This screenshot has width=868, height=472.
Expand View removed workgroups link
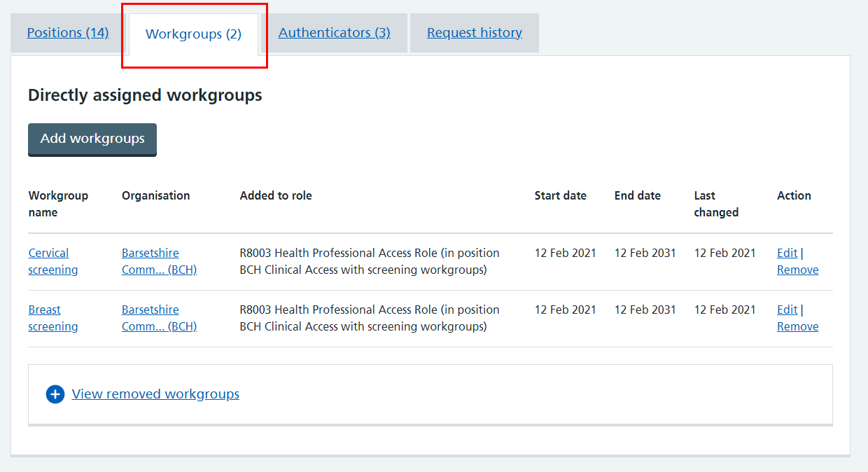[155, 394]
